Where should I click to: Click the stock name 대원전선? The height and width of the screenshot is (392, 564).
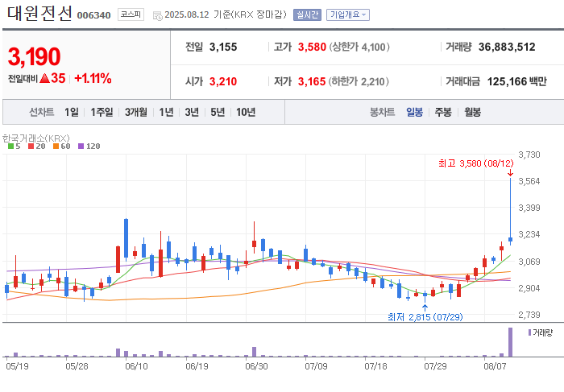pyautogui.click(x=39, y=14)
